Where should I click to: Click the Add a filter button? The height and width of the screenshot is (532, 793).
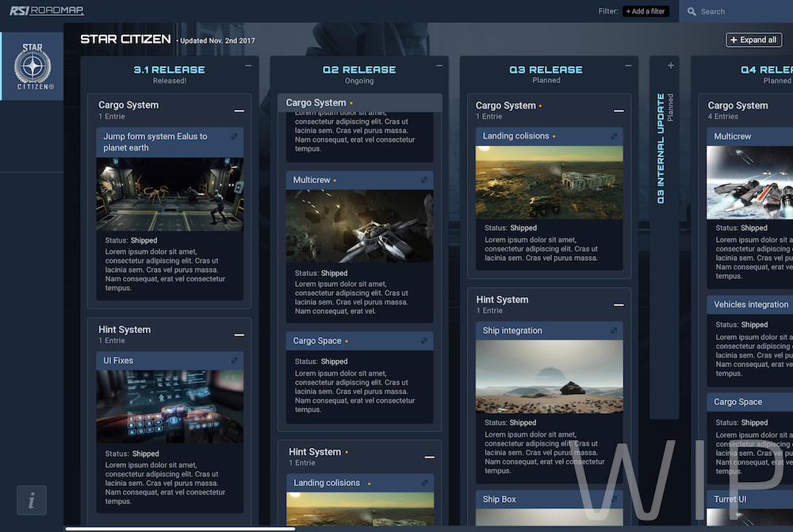coord(646,12)
